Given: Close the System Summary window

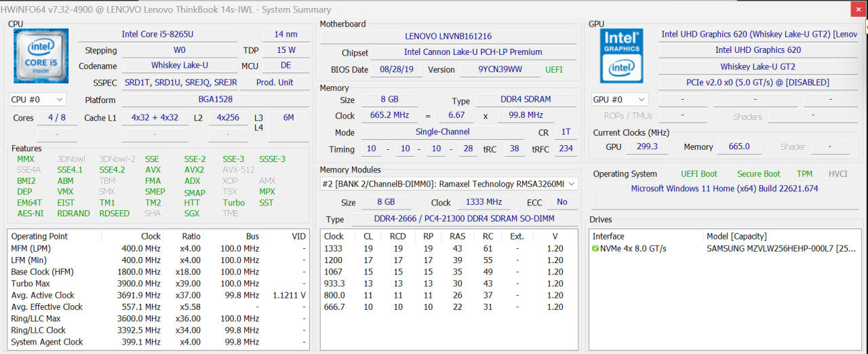Looking at the screenshot, I should click(x=858, y=9).
